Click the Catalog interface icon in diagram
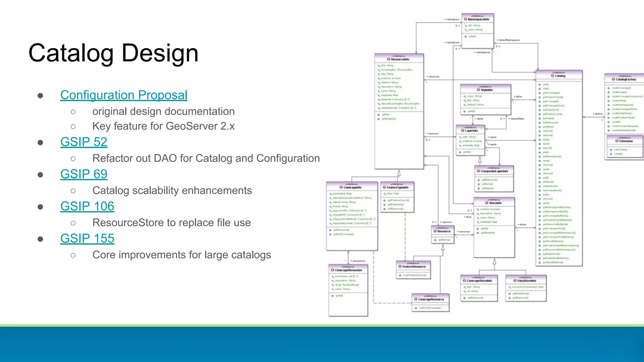The height and width of the screenshot is (362, 644). click(x=552, y=76)
